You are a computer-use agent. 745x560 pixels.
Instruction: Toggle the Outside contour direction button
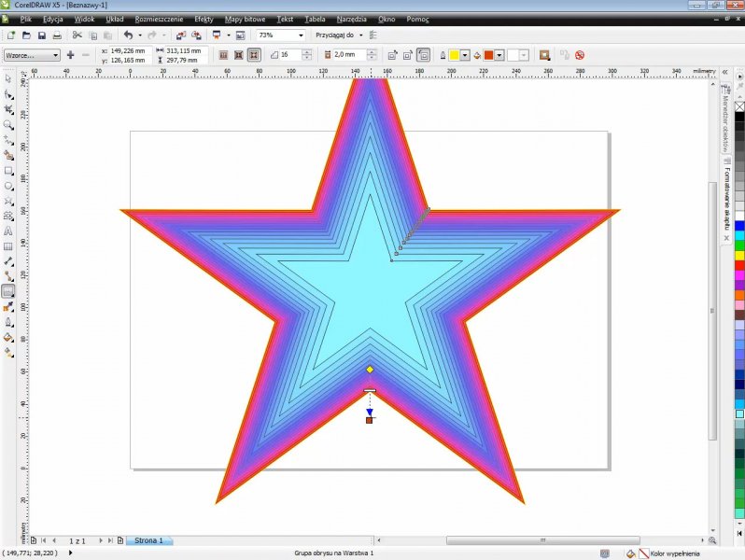(254, 55)
